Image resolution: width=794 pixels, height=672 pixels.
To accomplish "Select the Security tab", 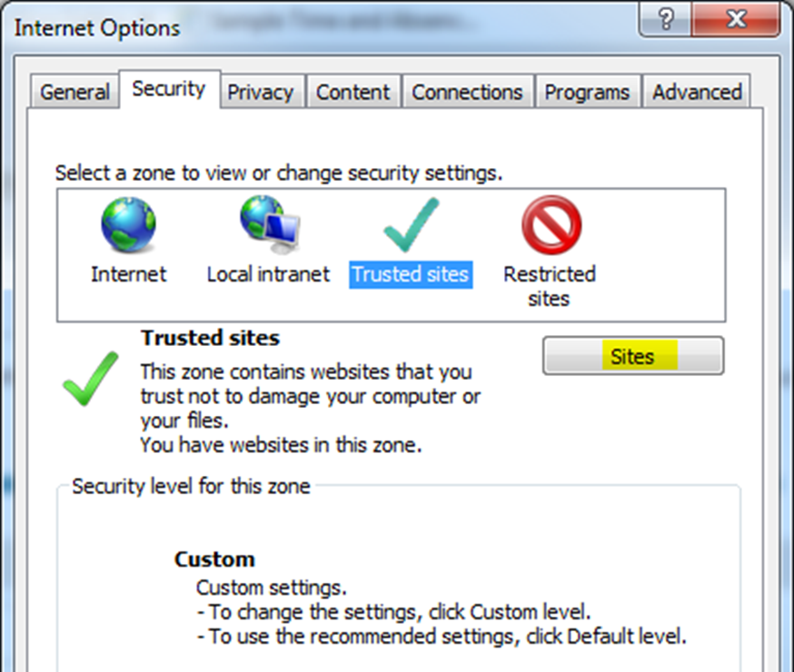I will 169,89.
